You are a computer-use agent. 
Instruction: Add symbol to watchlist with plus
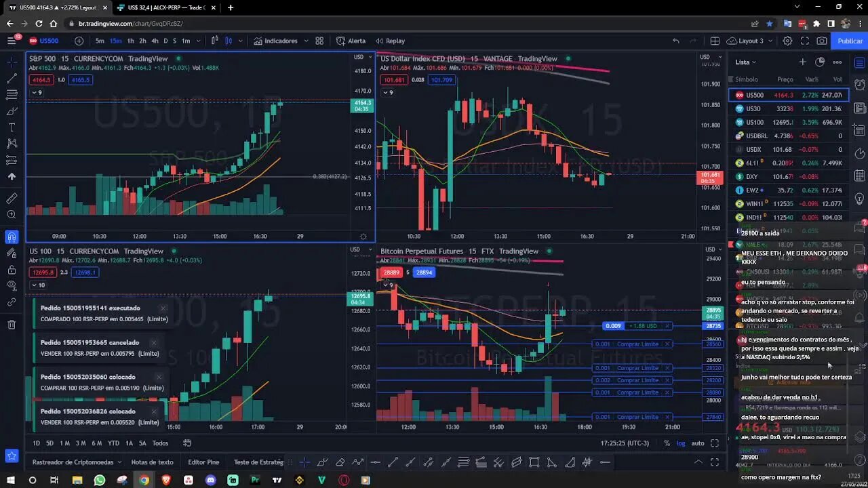coord(803,62)
